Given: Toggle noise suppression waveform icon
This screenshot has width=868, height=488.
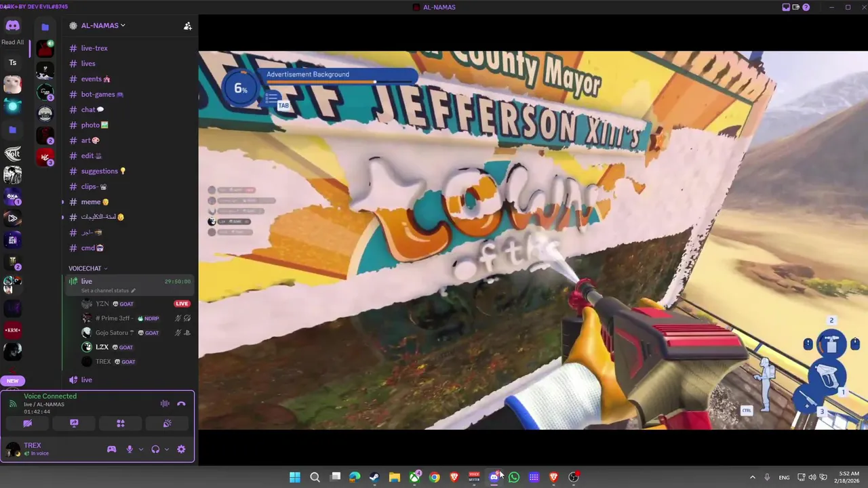Looking at the screenshot, I should click(x=165, y=403).
